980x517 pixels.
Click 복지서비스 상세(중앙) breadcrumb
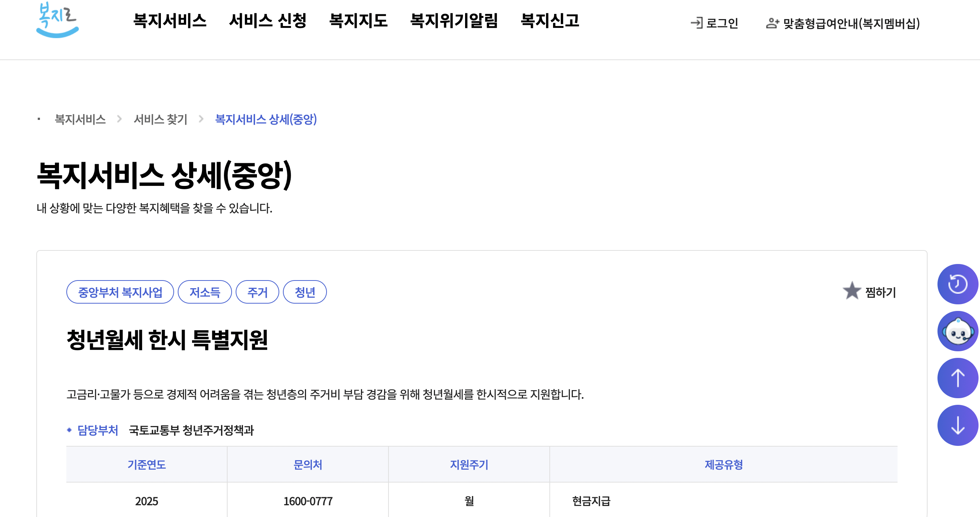266,119
